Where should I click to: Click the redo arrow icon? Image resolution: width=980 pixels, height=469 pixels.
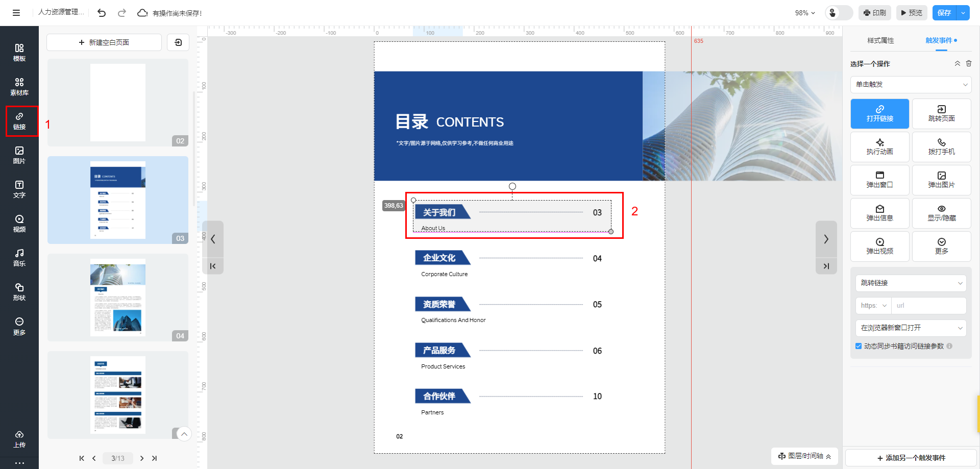[x=122, y=13]
